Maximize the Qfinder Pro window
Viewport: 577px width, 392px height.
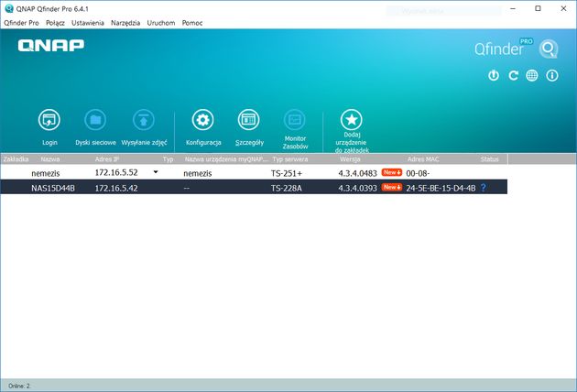pos(538,8)
